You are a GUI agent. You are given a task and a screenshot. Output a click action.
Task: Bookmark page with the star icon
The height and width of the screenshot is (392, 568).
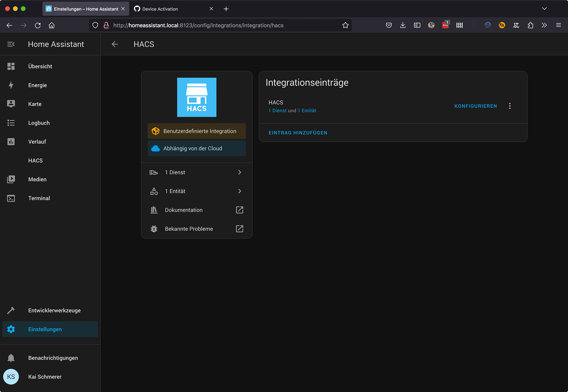[345, 25]
